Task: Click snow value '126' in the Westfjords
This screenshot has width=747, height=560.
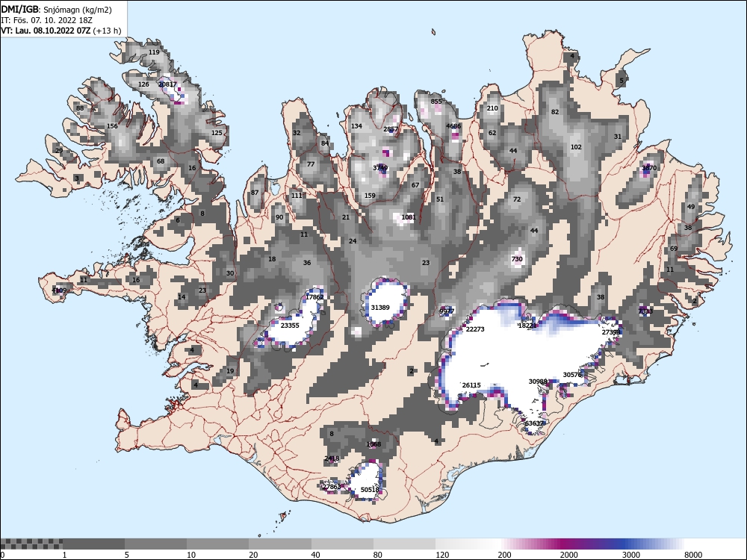Action: pyautogui.click(x=143, y=84)
